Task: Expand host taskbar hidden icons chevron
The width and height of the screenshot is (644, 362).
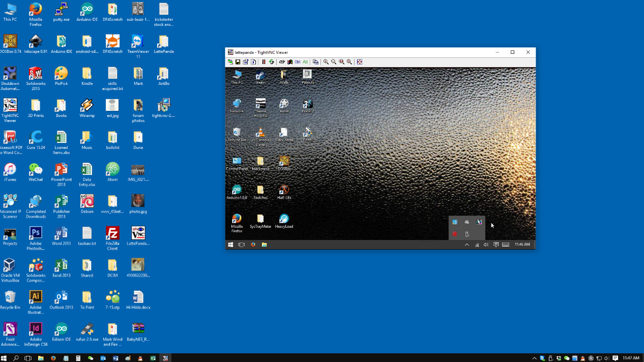Action: point(534,358)
